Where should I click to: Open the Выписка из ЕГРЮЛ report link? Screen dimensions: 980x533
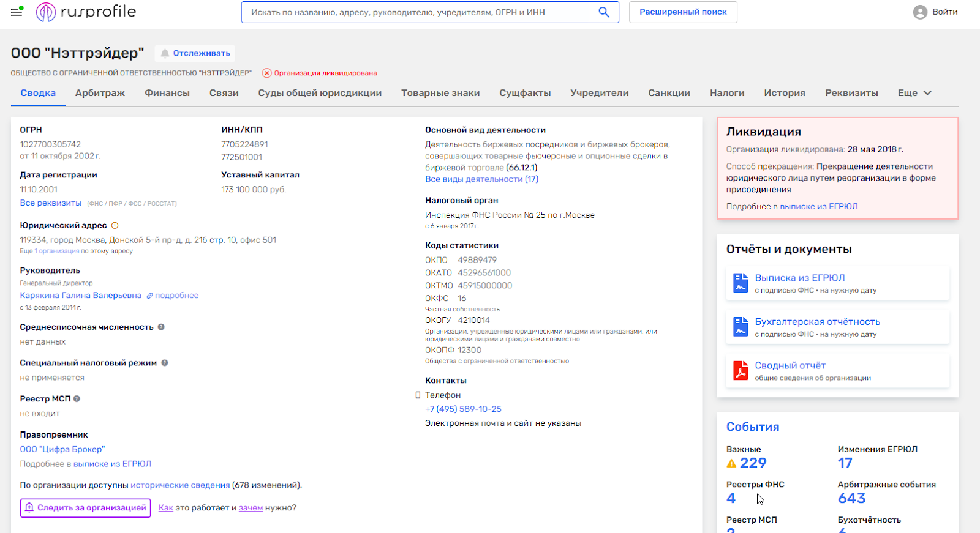[x=800, y=278]
